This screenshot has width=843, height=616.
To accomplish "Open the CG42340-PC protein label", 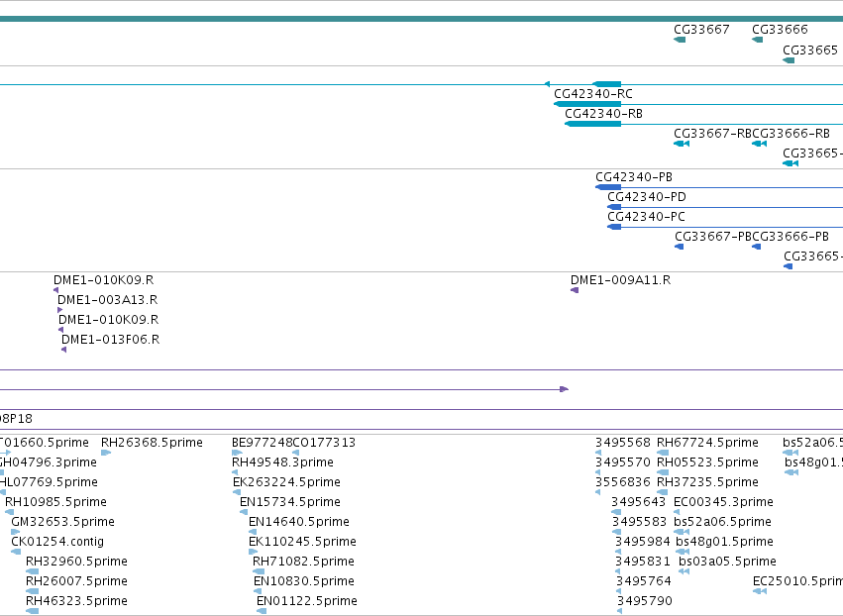I will point(646,217).
